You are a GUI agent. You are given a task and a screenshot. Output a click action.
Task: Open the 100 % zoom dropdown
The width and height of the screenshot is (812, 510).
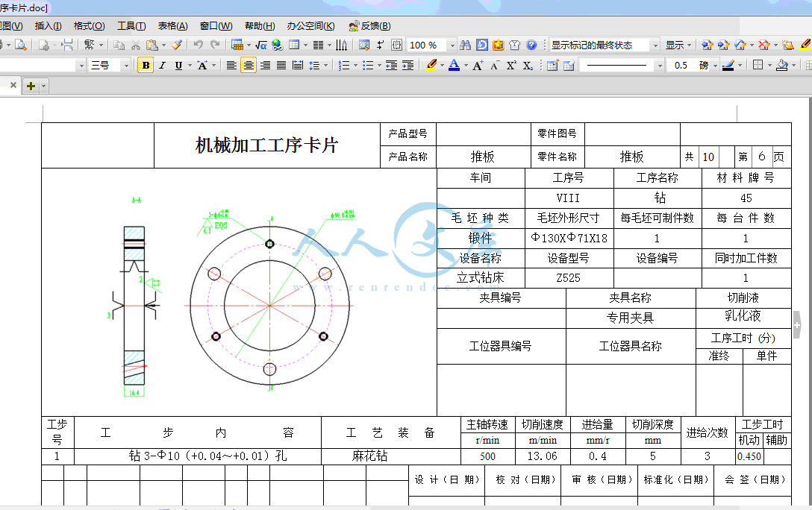click(452, 45)
